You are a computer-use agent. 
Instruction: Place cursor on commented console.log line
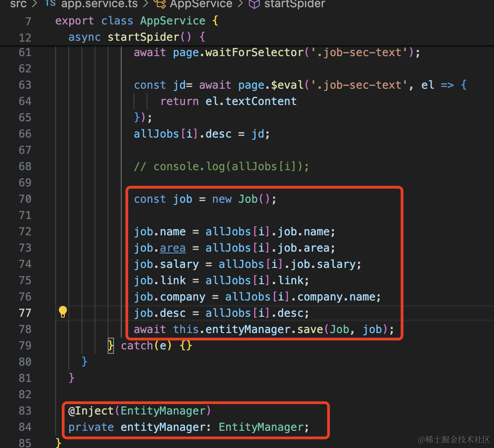pos(221,167)
